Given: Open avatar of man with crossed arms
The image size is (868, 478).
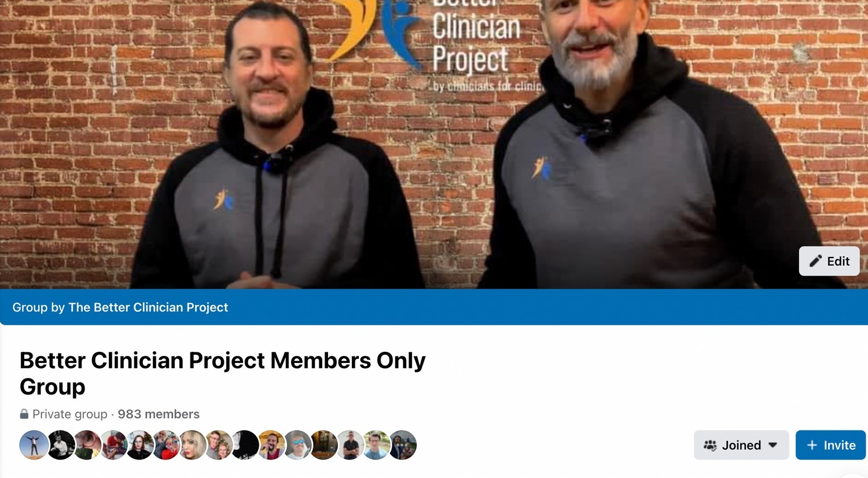Looking at the screenshot, I should (351, 445).
